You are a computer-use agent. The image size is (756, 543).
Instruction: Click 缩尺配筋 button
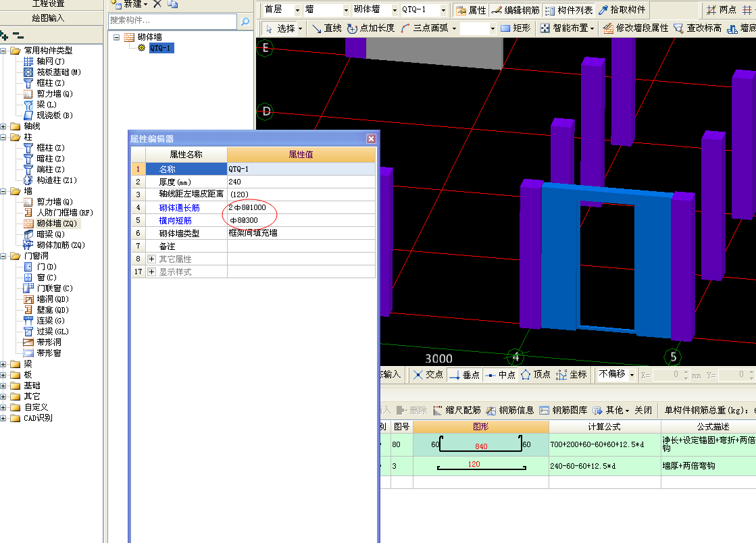[457, 411]
